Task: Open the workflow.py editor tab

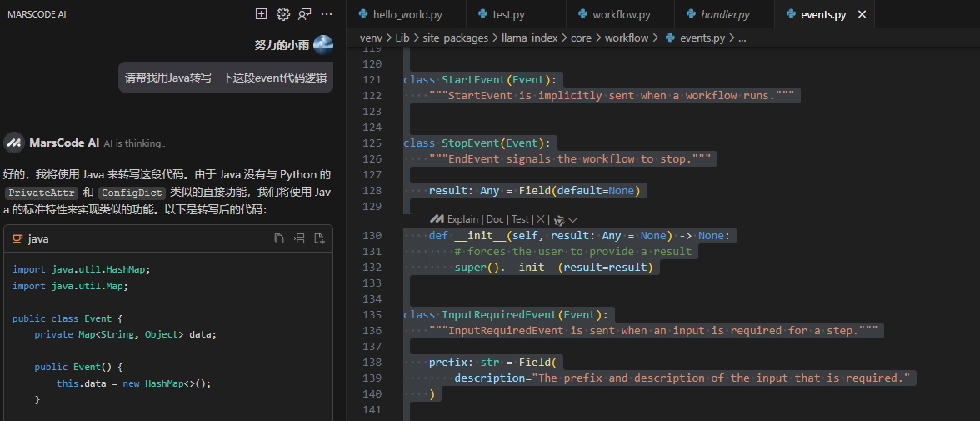Action: (x=612, y=14)
